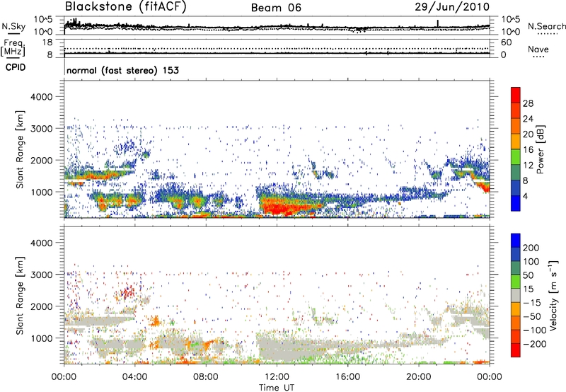This screenshot has width=566, height=392.
Task: Click the "04:00" time tick label
Action: pyautogui.click(x=134, y=377)
